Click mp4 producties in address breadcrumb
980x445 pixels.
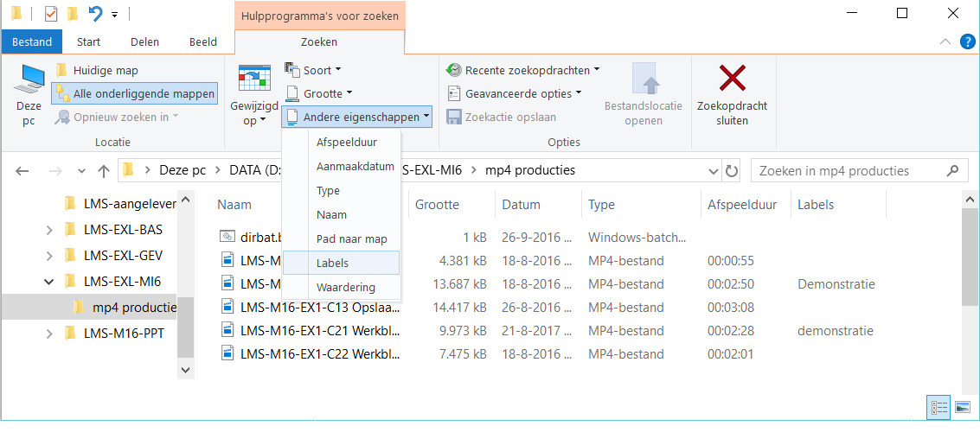coord(530,170)
